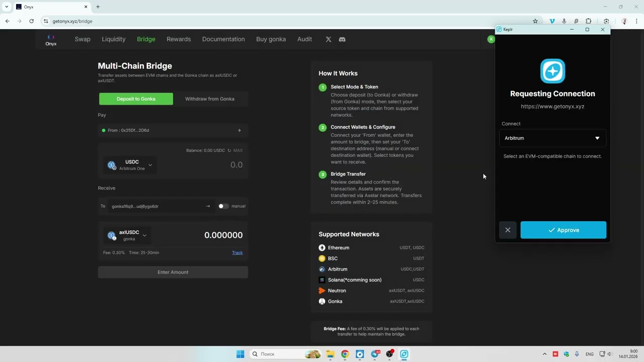The width and height of the screenshot is (644, 362).
Task: Click the Onyx logo in the navbar
Action: pos(51,40)
